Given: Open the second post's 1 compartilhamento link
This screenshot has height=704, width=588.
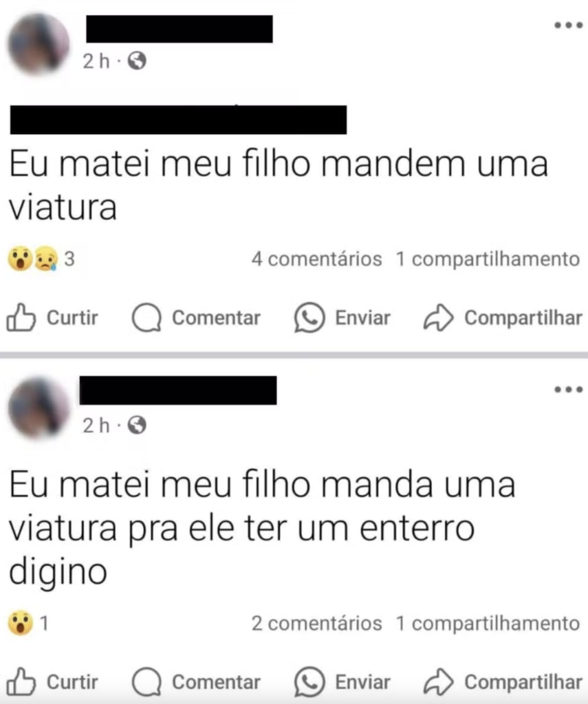Looking at the screenshot, I should (x=488, y=623).
